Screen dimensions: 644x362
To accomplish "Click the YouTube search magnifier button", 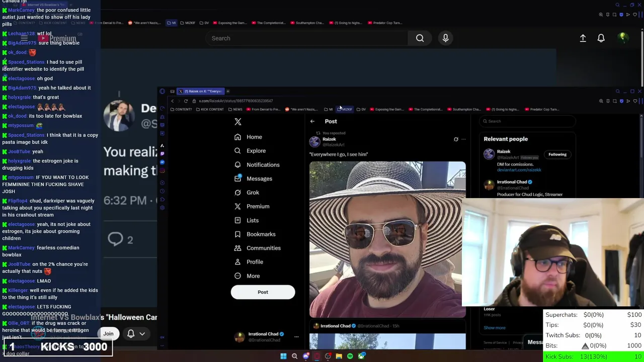I will (x=420, y=38).
